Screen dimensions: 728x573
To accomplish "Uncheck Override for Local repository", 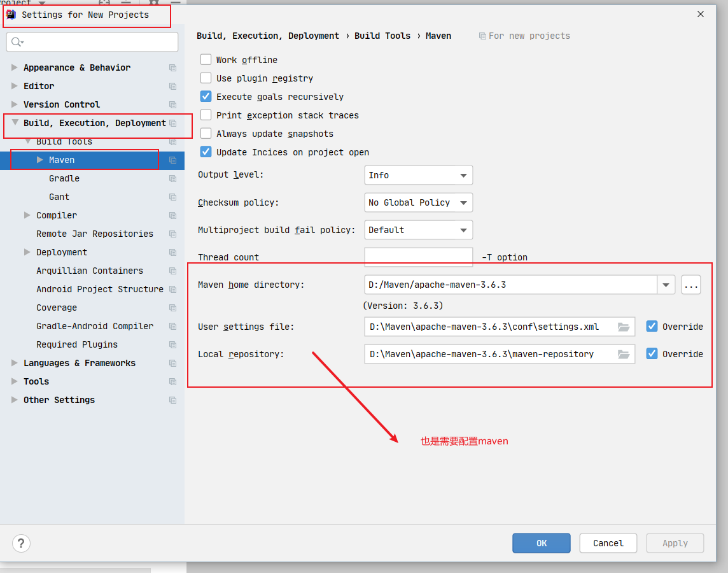I will pos(652,354).
